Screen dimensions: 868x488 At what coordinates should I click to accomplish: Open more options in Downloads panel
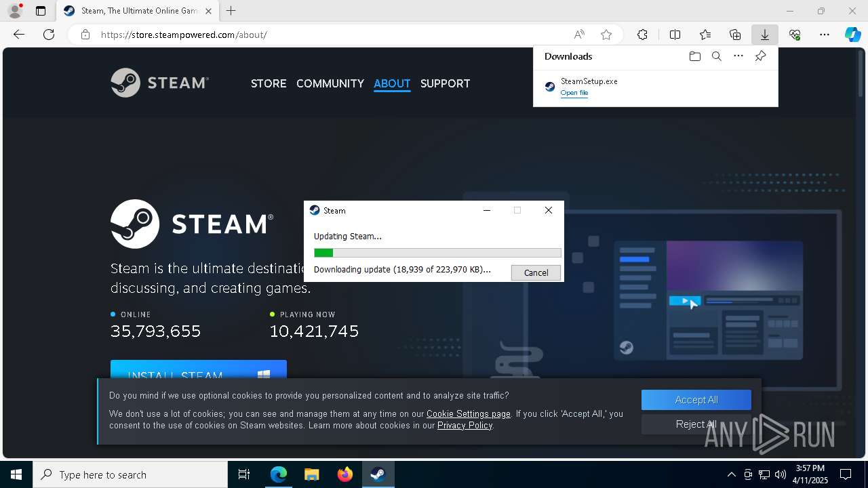coord(738,56)
